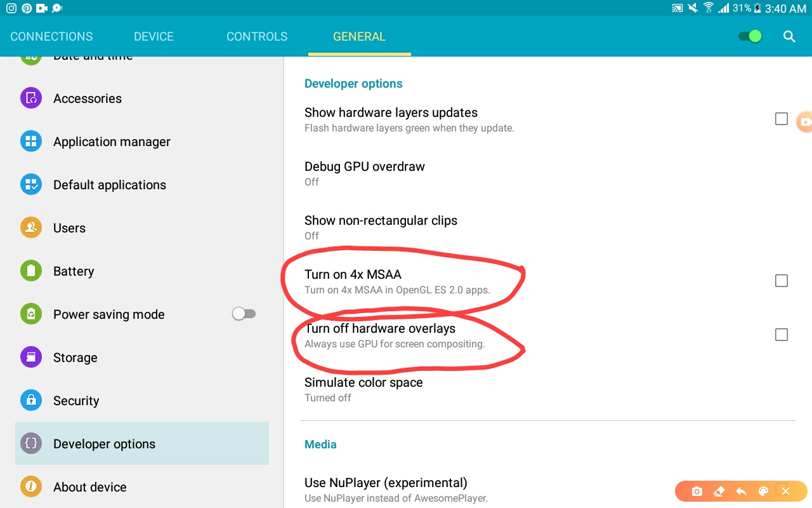Check the Turn off hardware overlays box

782,335
